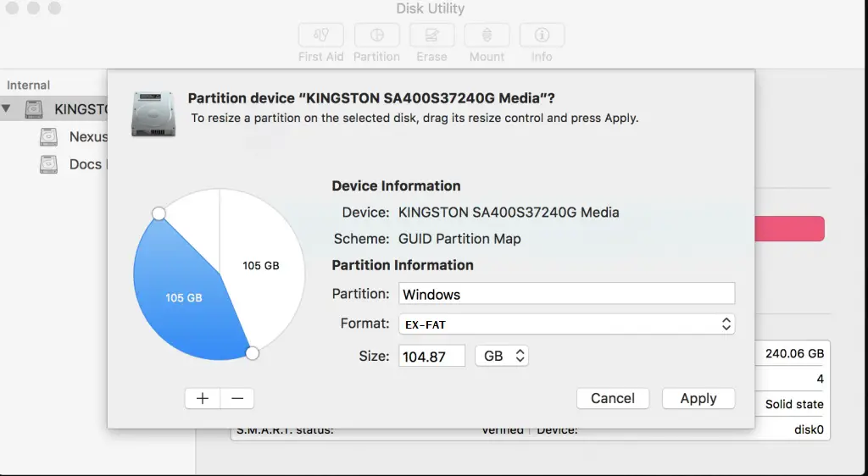Click the lower resize handle on pie
This screenshot has height=476, width=868.
252,352
